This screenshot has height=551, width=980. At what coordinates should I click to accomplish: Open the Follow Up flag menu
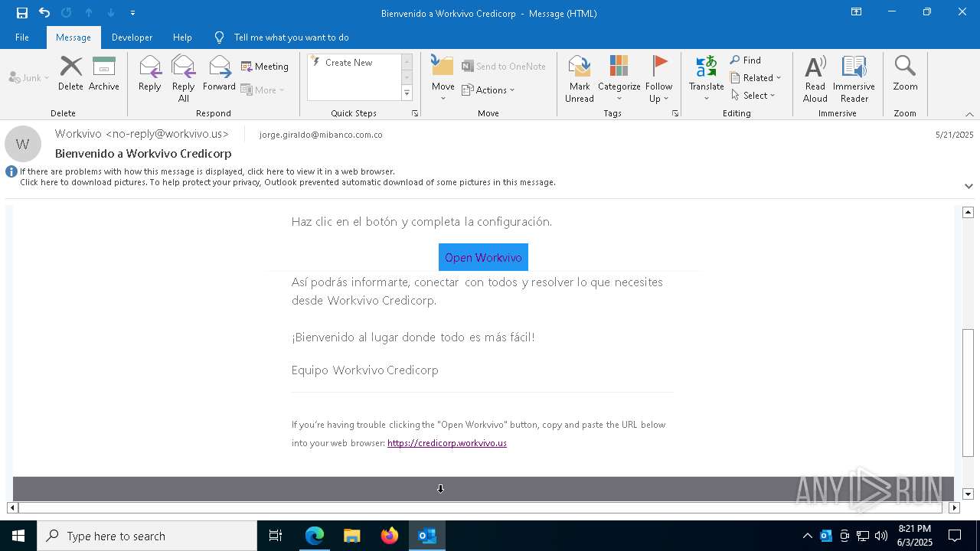pos(658,79)
